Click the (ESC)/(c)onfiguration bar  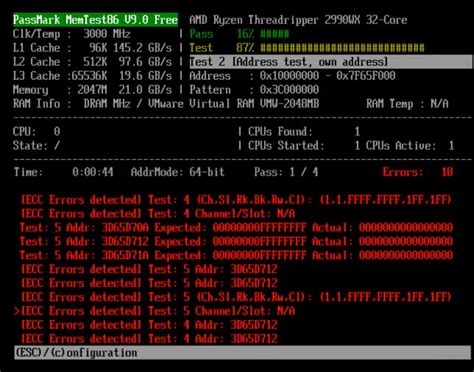pos(243,352)
